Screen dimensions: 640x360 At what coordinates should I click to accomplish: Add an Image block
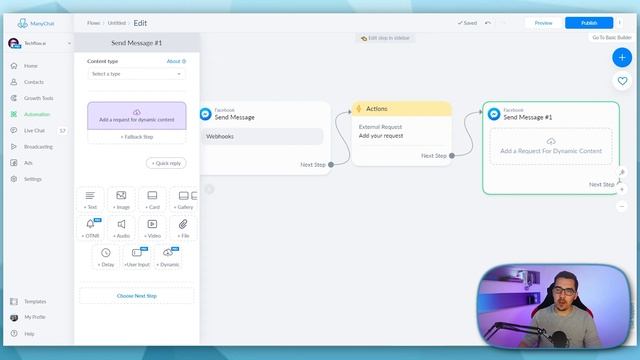[x=121, y=200]
